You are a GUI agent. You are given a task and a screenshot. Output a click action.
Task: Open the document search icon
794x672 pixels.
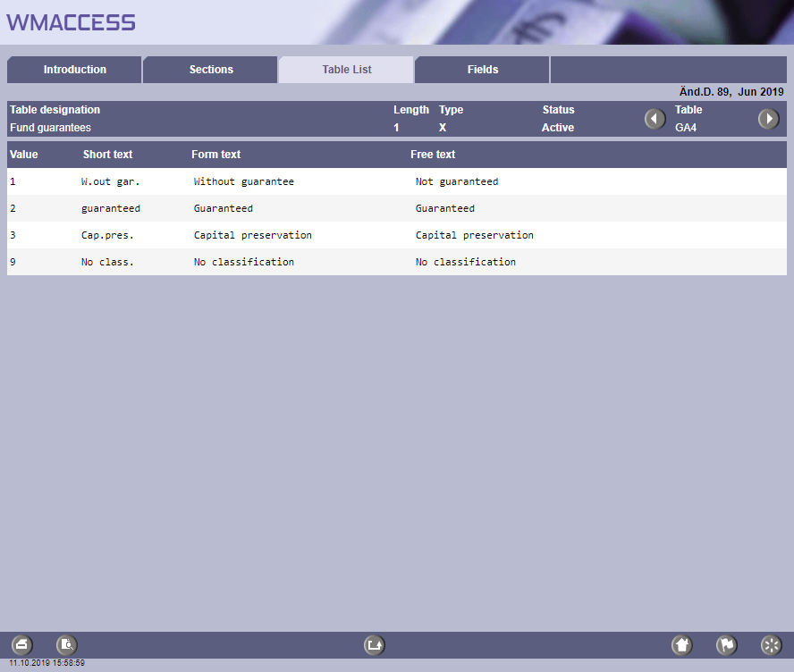[x=67, y=644]
